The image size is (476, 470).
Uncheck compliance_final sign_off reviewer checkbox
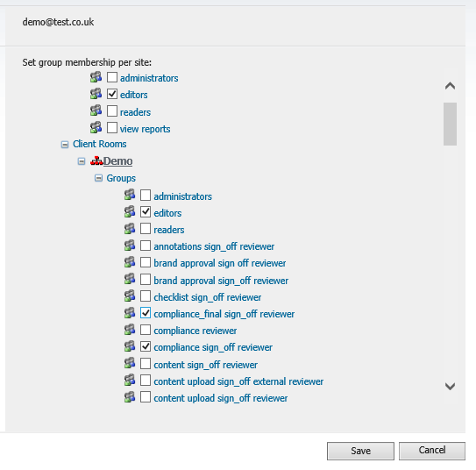tap(146, 313)
